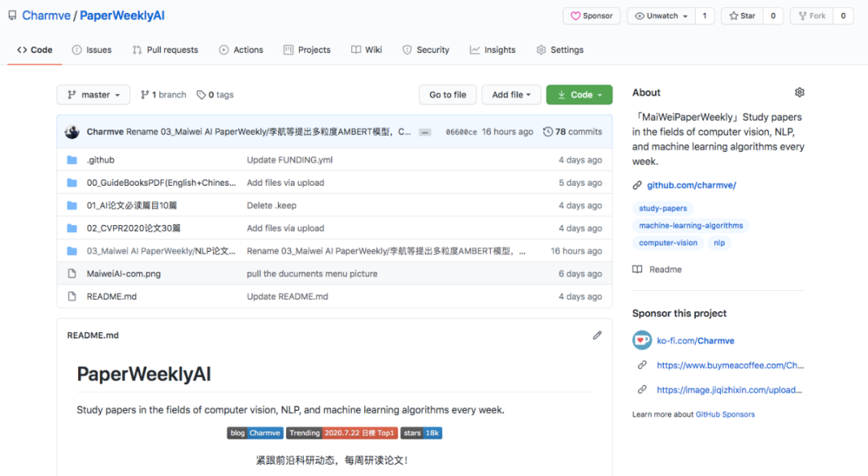The image size is (868, 476).
Task: View the 0 tags link
Action: (215, 95)
